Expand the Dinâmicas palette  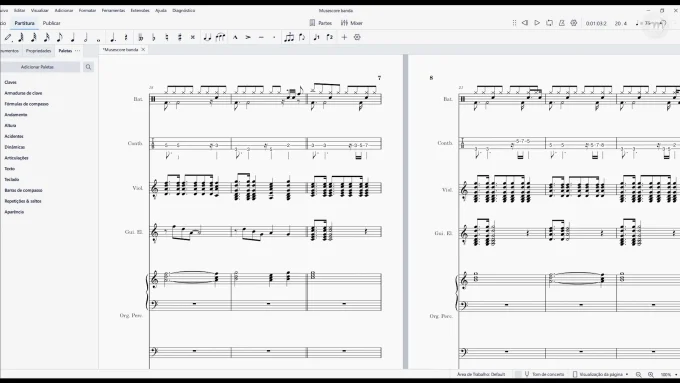[x=14, y=147]
